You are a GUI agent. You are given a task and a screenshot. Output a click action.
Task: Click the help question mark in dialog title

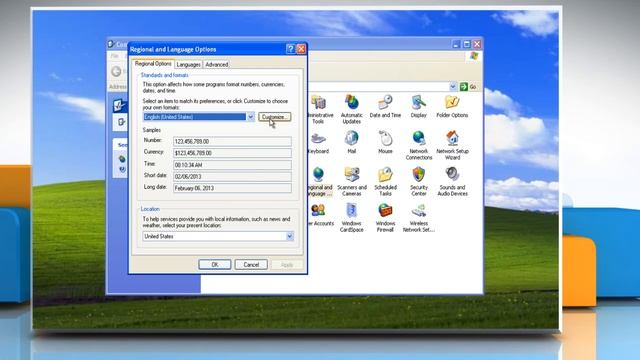(x=290, y=49)
